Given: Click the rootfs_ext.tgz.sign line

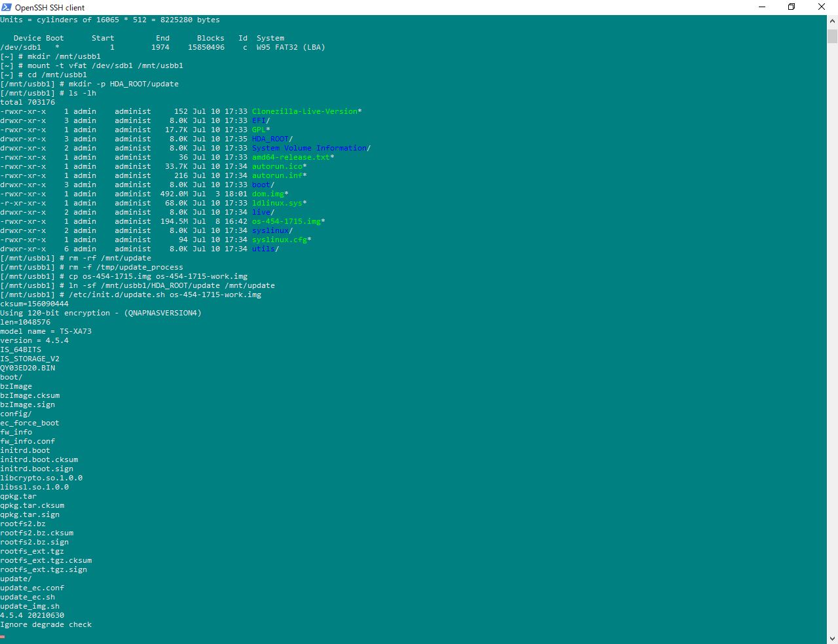Looking at the screenshot, I should 43,569.
